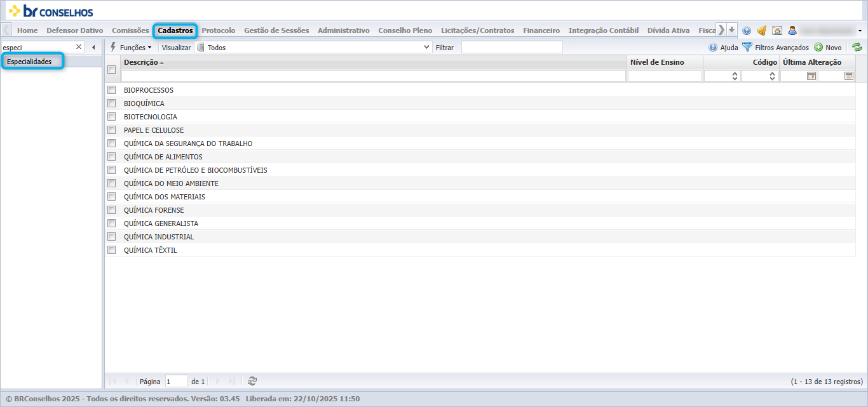
Task: Open the home page icon in top bar
Action: coord(776,30)
